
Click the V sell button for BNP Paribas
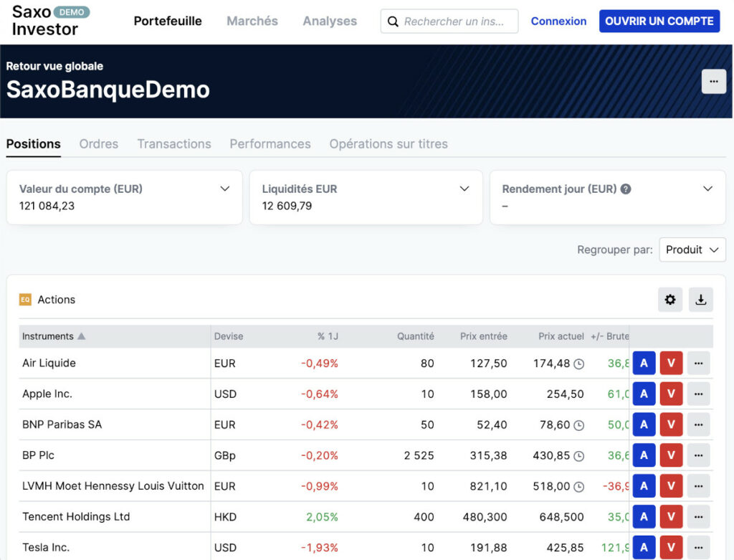[x=671, y=424]
